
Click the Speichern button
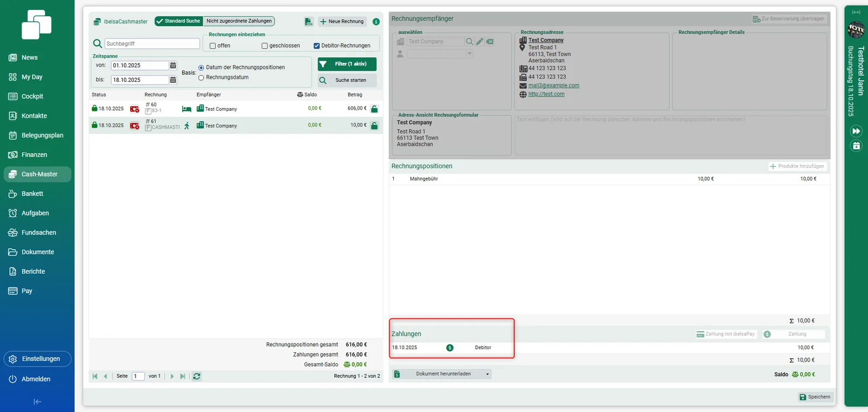tap(815, 397)
